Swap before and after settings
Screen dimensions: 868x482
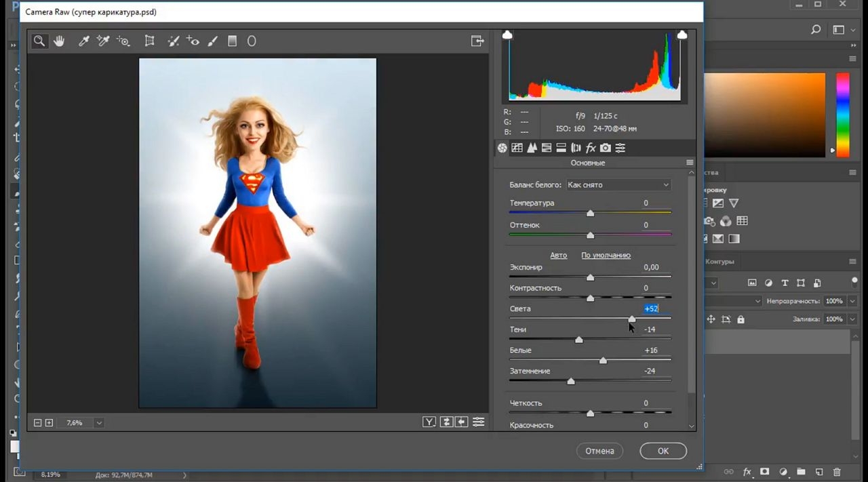click(446, 422)
